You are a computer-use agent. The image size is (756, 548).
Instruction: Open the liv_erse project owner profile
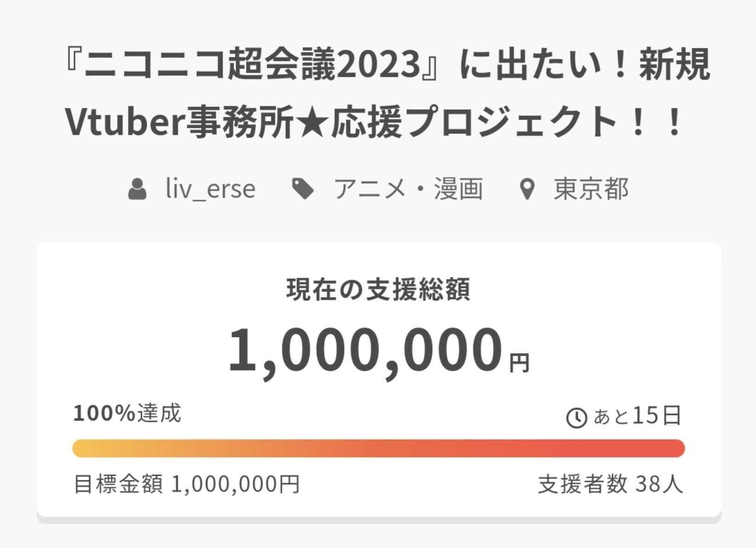click(x=210, y=189)
